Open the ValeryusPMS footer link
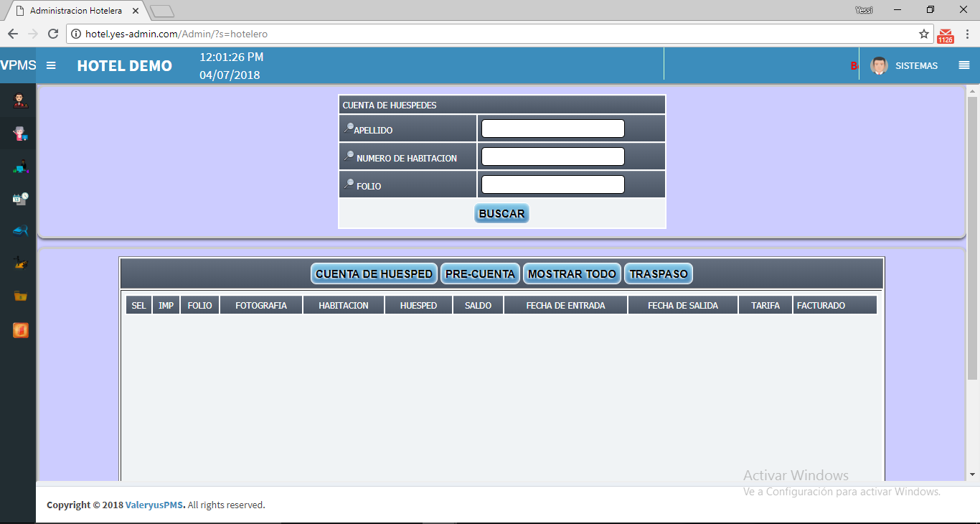The height and width of the screenshot is (524, 980). tap(155, 505)
